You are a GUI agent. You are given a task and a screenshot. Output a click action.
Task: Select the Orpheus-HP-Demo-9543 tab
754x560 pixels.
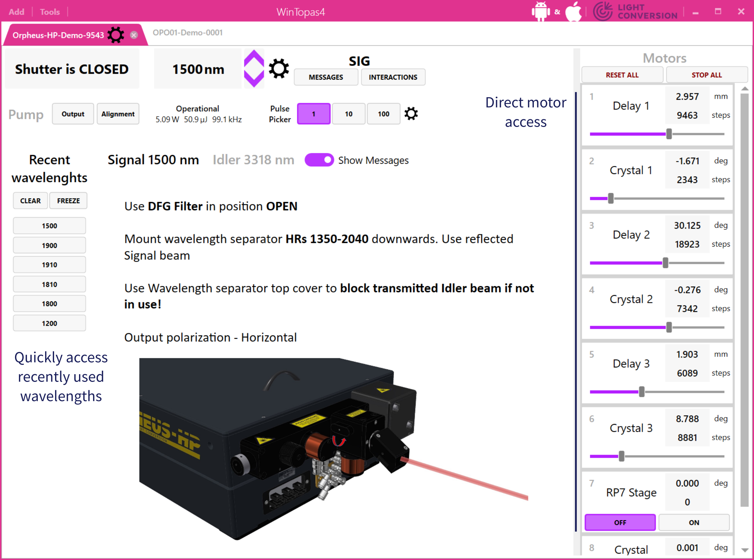[58, 35]
